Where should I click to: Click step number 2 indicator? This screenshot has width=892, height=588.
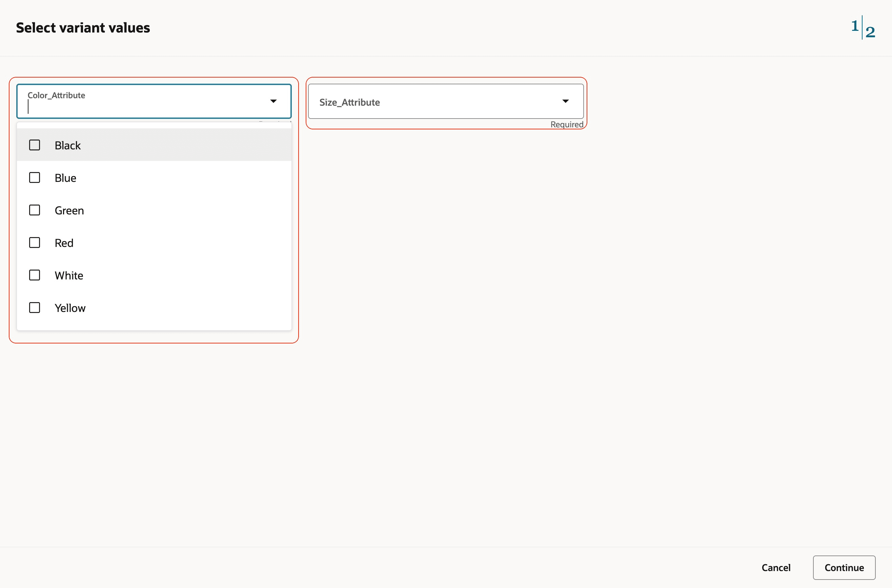coord(870,32)
